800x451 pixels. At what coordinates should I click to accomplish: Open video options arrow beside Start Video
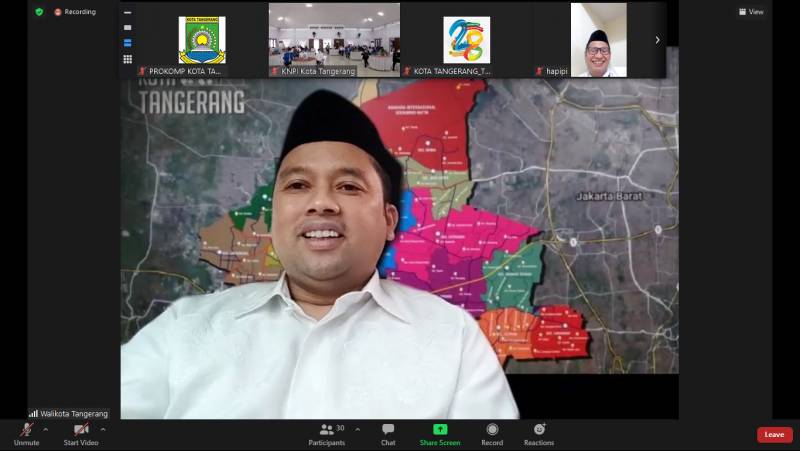103,429
